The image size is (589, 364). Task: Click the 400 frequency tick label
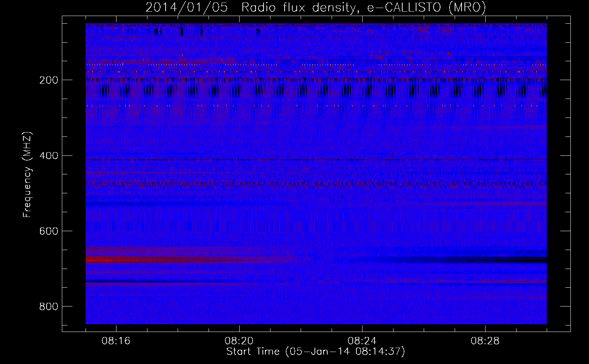click(x=49, y=156)
